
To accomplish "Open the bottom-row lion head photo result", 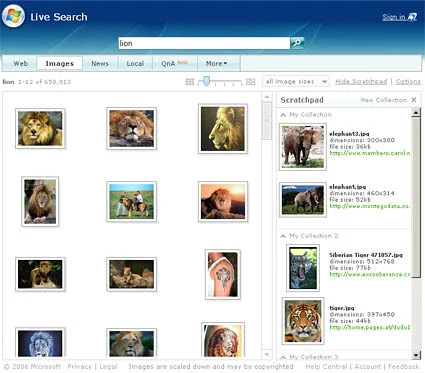I will 132,343.
